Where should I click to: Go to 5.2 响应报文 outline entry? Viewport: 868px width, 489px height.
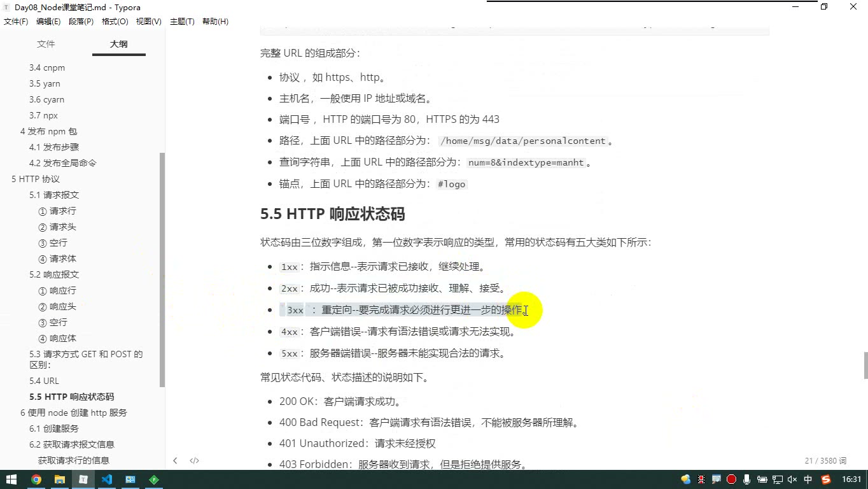pyautogui.click(x=54, y=274)
